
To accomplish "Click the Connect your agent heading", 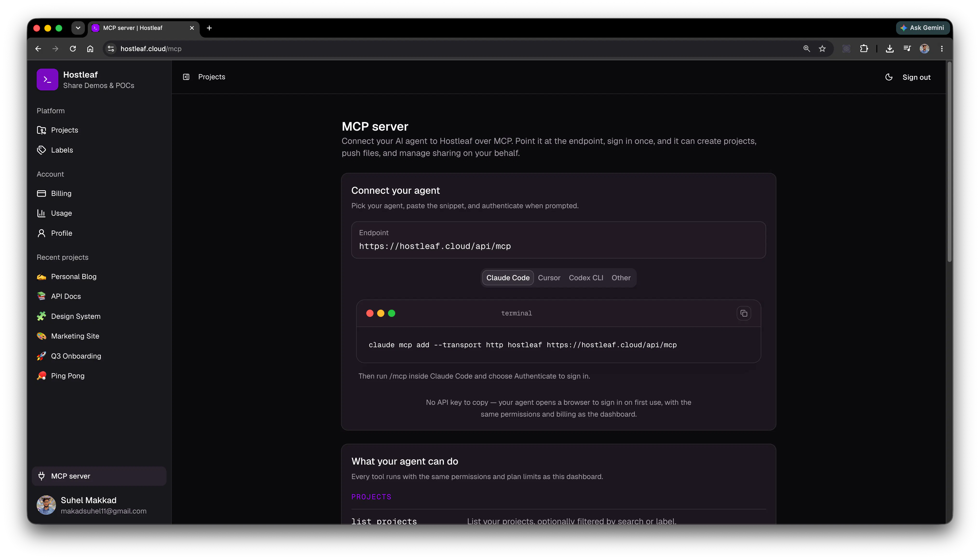I will point(395,190).
